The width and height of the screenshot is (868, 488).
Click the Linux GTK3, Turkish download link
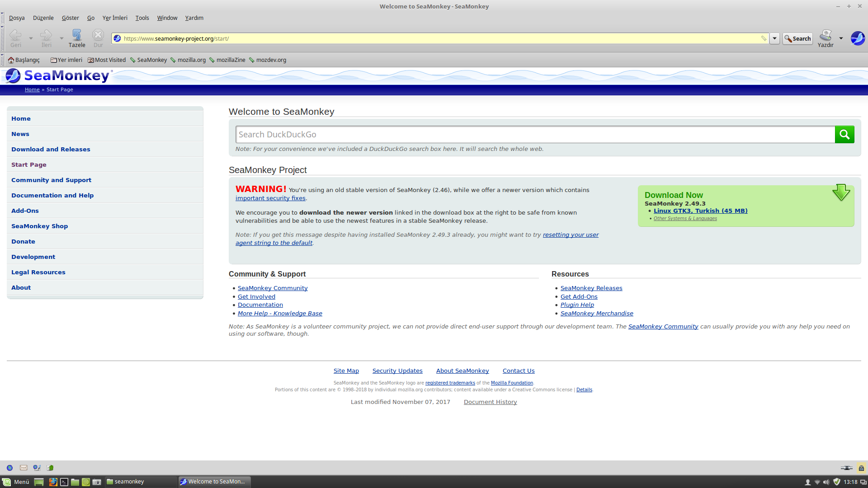(x=700, y=211)
